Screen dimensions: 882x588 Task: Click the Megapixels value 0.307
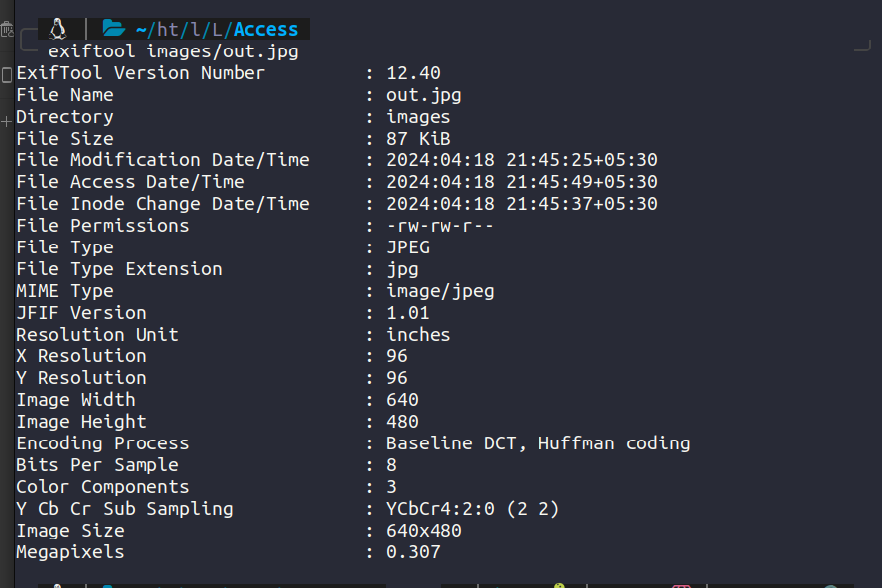(413, 552)
